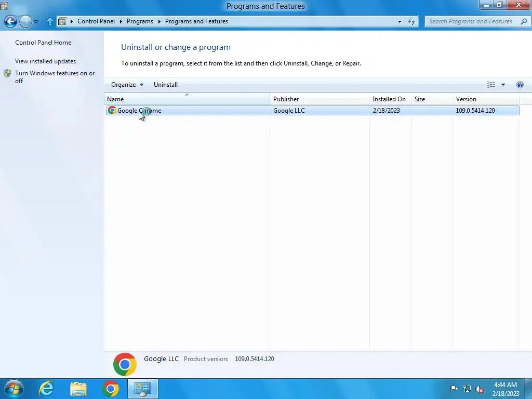Sort by the Name column header
This screenshot has width=532, height=399.
[187, 99]
